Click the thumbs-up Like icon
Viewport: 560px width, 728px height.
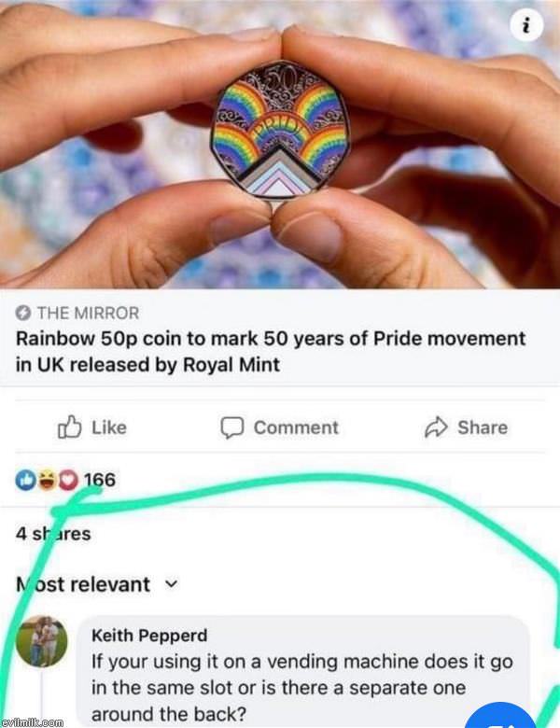pyautogui.click(x=70, y=427)
